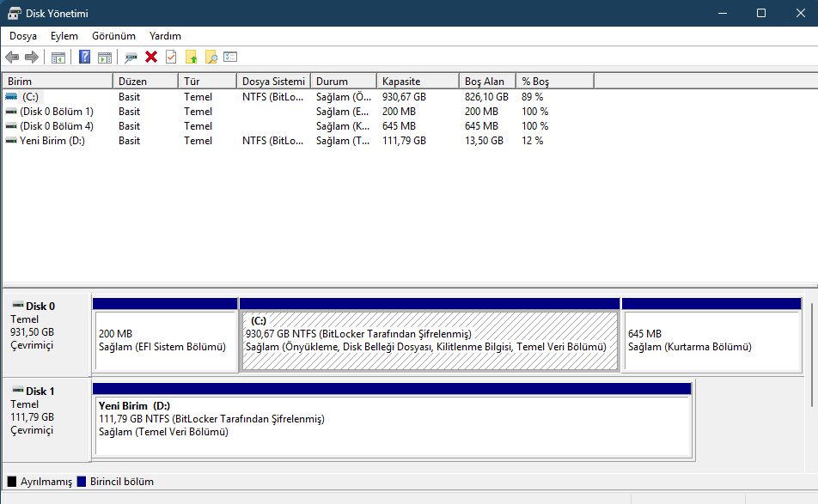Viewport: 818px width, 504px height.
Task: Click the Forward navigation arrow icon
Action: 32,57
